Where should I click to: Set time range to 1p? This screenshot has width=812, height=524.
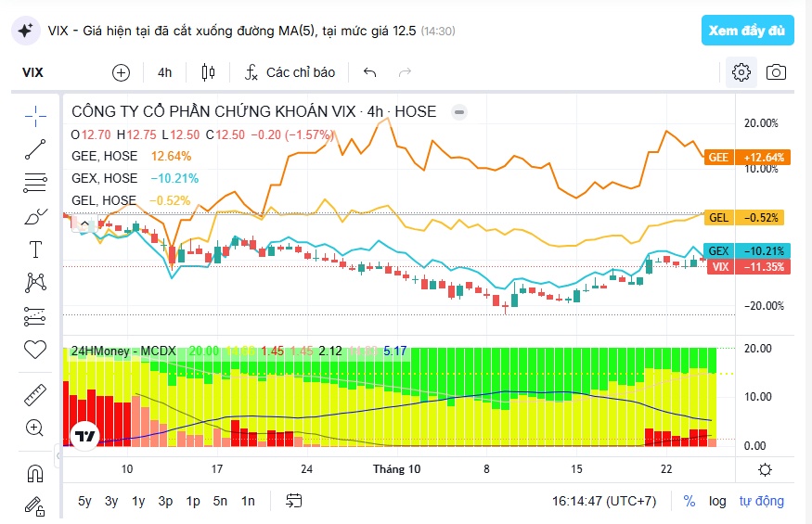pos(193,501)
